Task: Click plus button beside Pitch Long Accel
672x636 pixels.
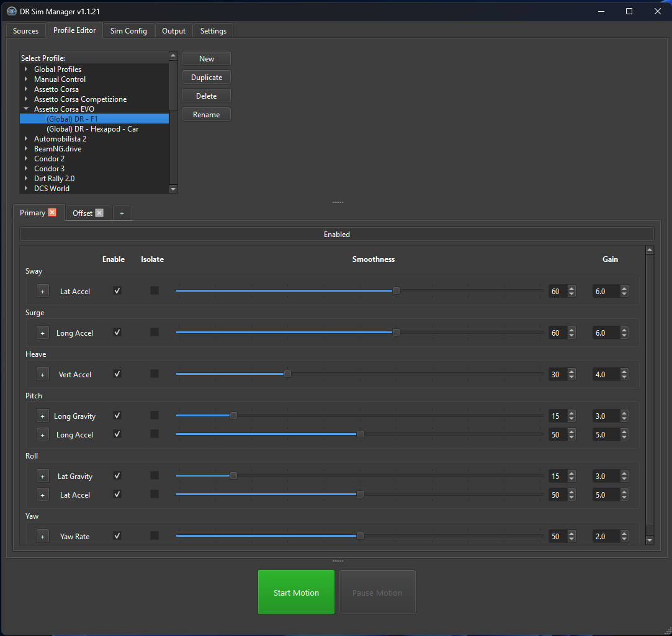Action: [x=42, y=434]
